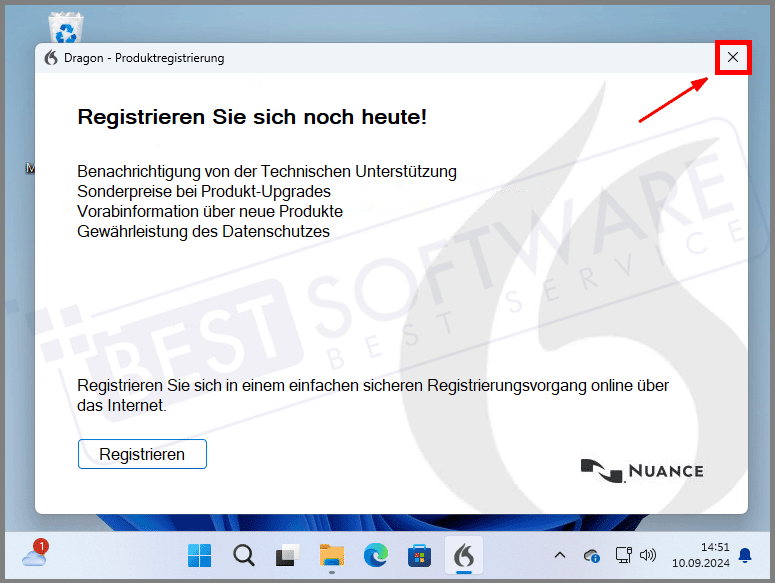Click the Dragon flame icon in title bar

click(51, 58)
